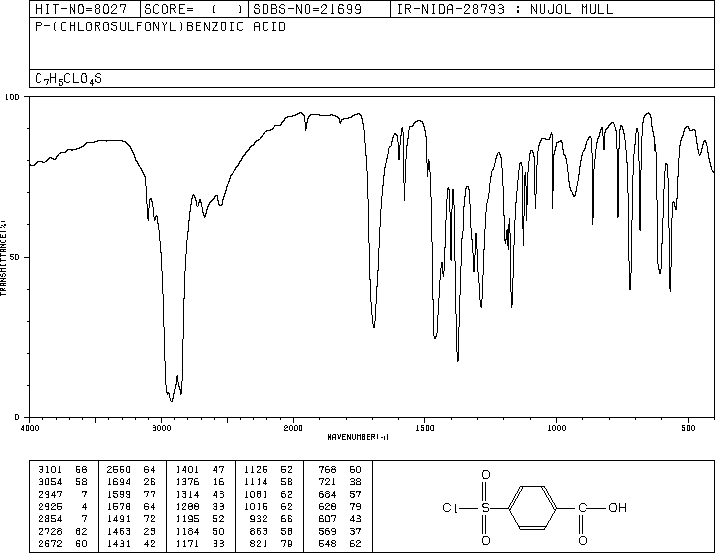Select the 1694 carbonyl peak entry
The width and height of the screenshot is (715, 553).
131,482
